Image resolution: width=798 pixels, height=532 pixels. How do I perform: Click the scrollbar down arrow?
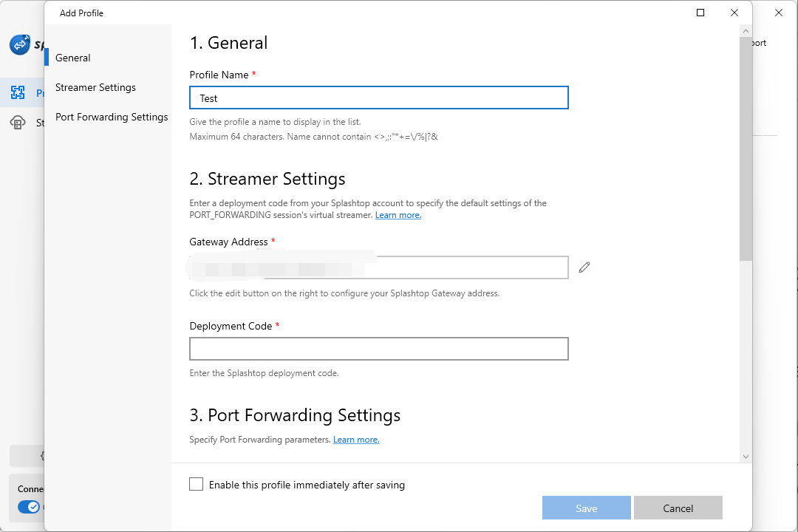point(746,457)
